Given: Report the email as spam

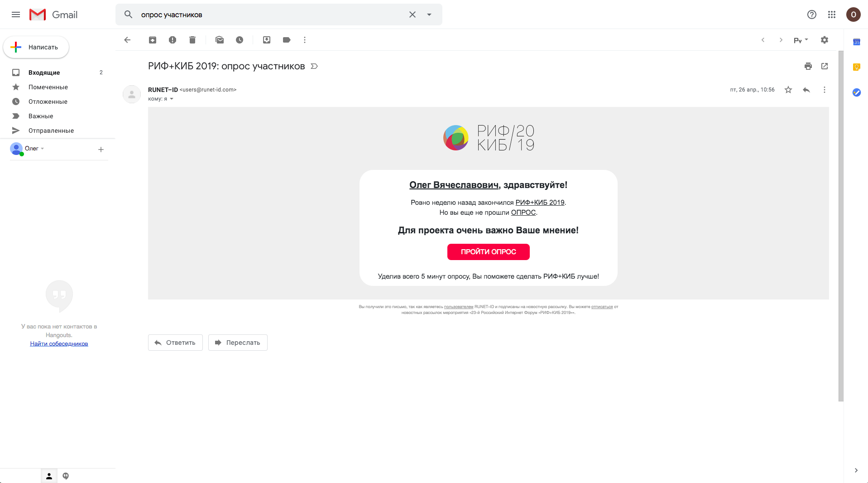Looking at the screenshot, I should pos(173,40).
